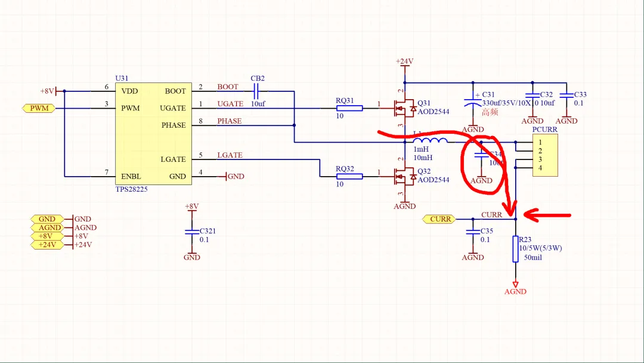
Task: Click pin 1 of PCURR connector
Action: point(540,143)
